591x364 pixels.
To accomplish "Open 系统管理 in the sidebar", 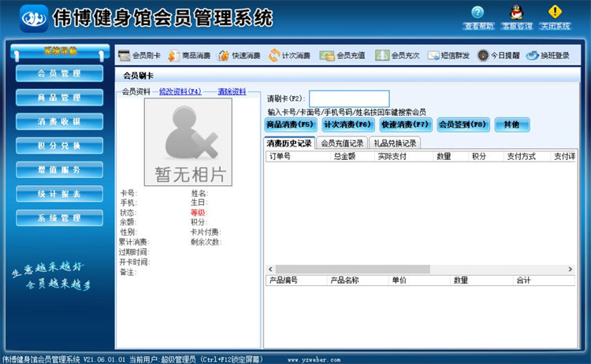I will pos(59,218).
